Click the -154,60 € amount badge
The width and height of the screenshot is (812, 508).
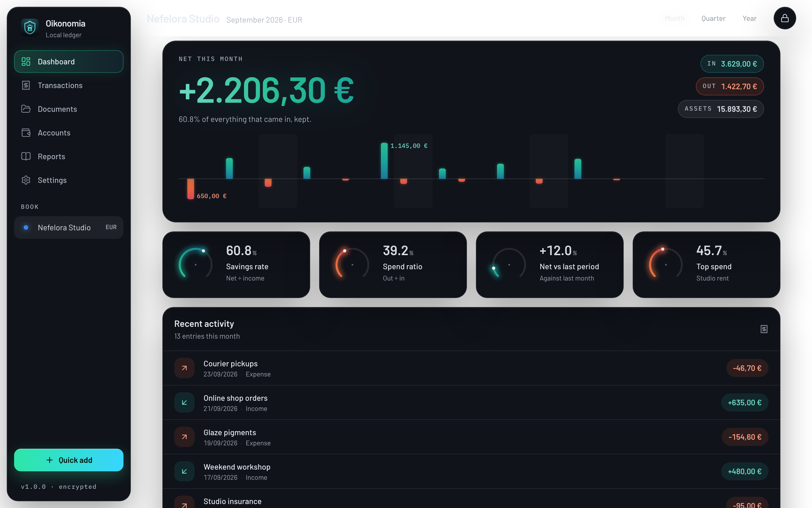[x=745, y=437]
